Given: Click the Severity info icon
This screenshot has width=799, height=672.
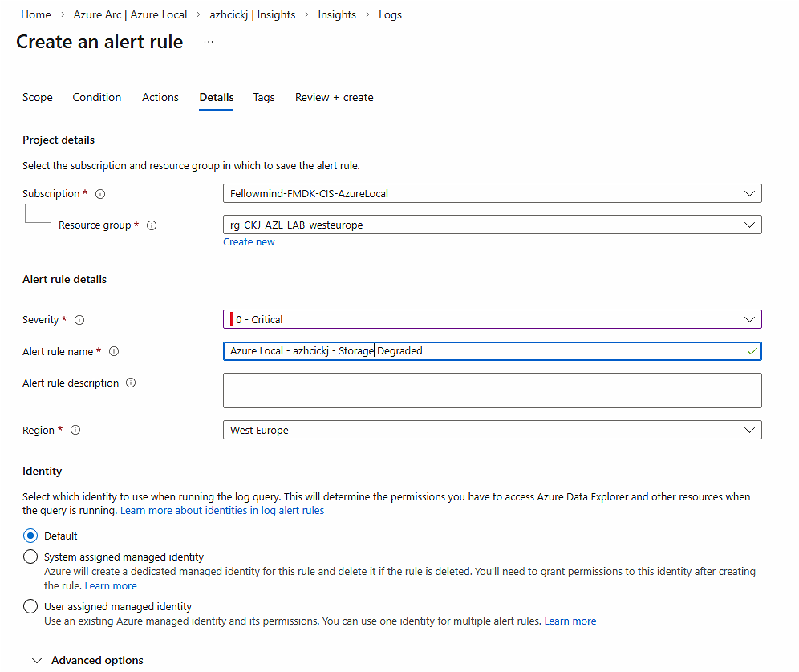Looking at the screenshot, I should click(79, 320).
